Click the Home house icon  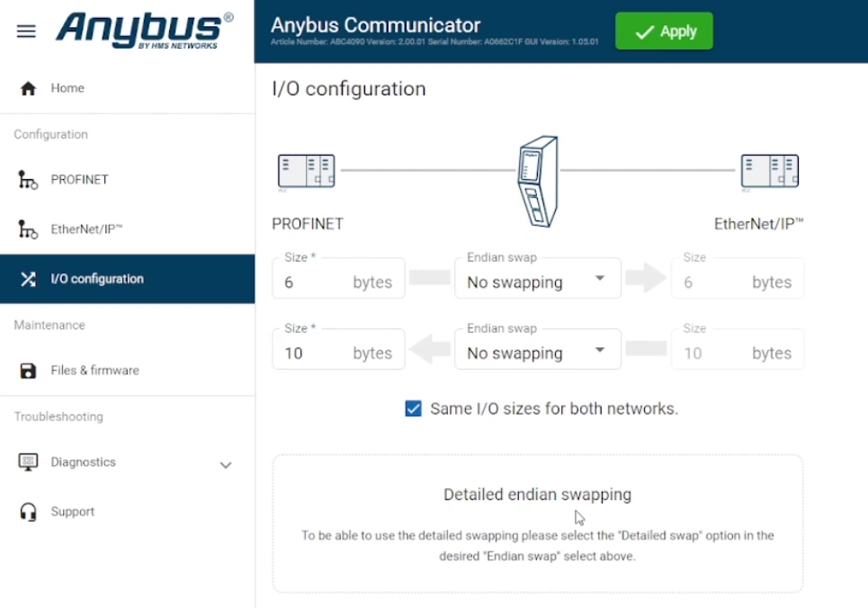(x=28, y=88)
